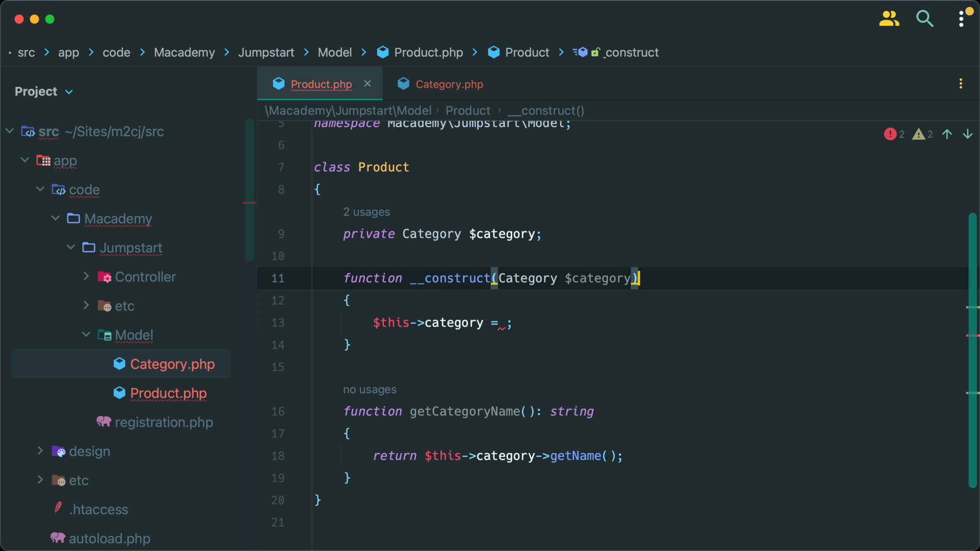Screen dimensions: 980x551
Task: Click the 2 usages hint above $category
Action: coord(366,211)
